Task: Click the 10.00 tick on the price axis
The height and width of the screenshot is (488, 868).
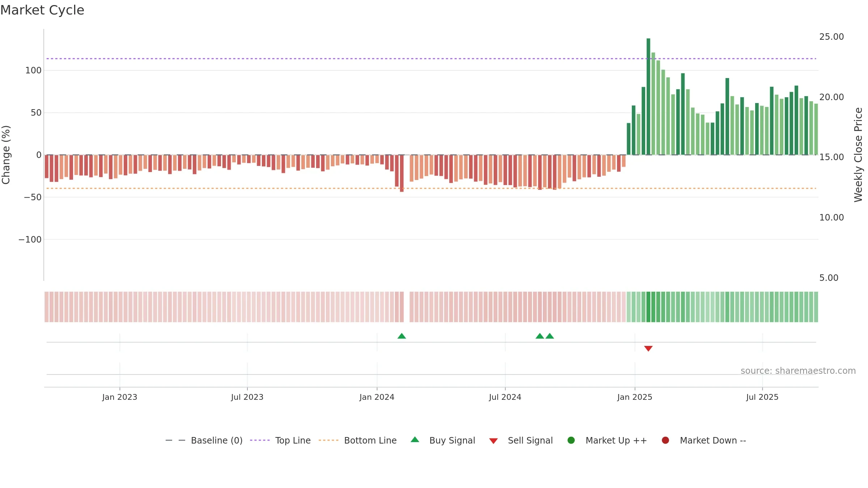Action: click(831, 218)
